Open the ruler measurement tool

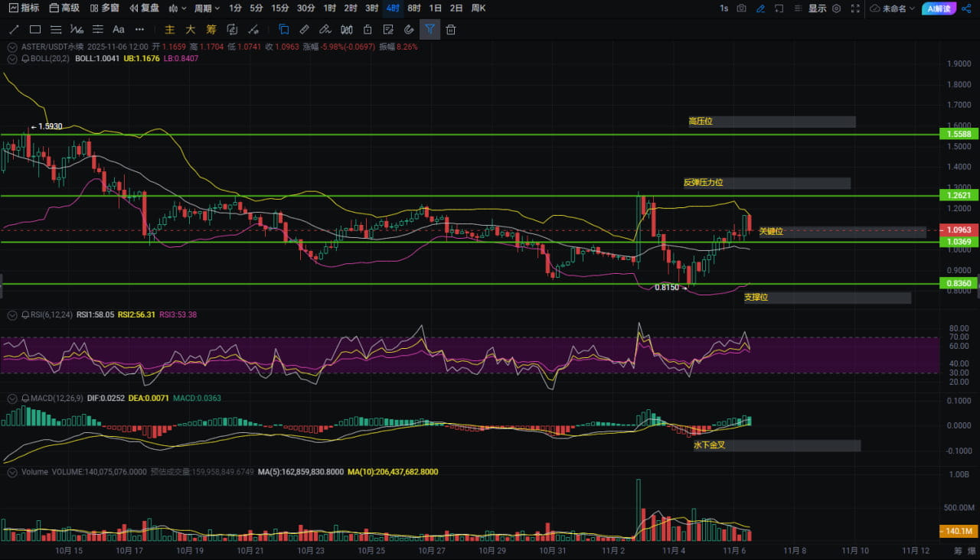(304, 30)
